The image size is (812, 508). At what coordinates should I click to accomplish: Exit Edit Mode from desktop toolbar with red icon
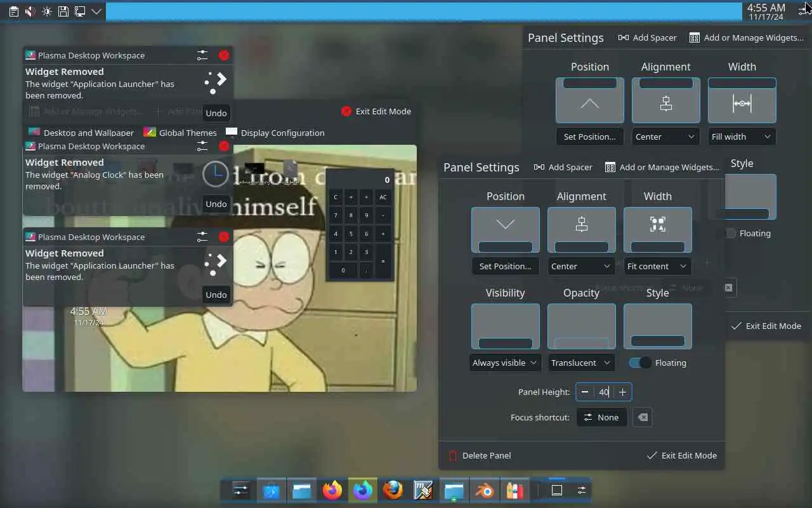(376, 111)
